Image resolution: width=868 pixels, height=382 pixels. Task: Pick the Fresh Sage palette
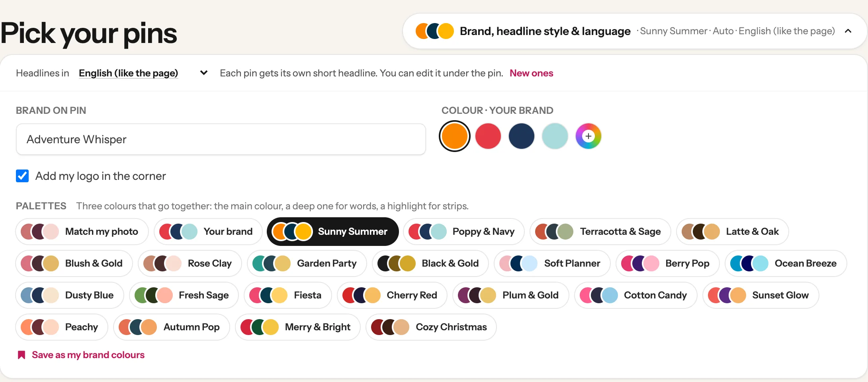tap(184, 295)
